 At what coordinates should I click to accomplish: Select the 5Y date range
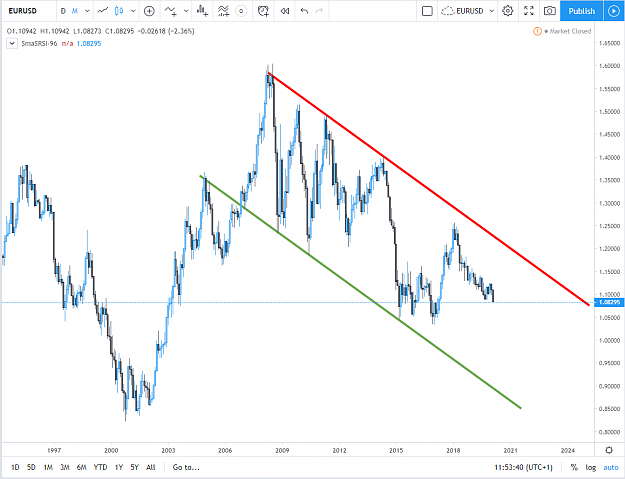(x=134, y=467)
